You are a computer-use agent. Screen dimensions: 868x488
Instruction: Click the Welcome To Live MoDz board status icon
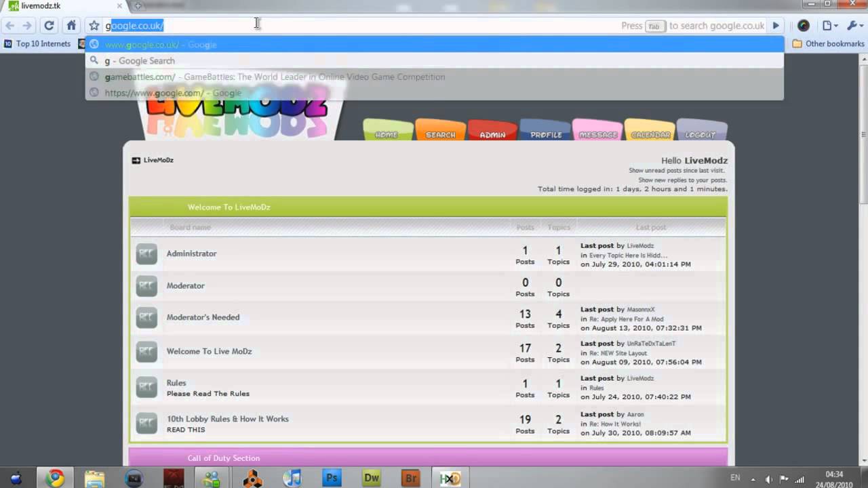(146, 352)
